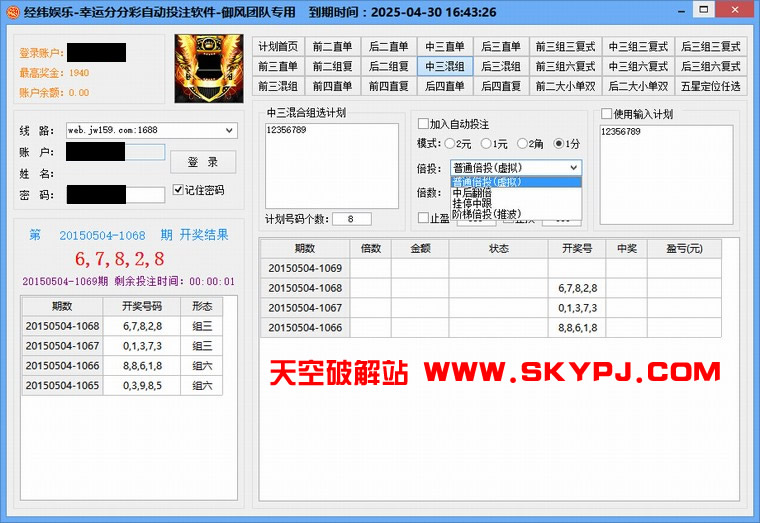The width and height of the screenshot is (760, 523).
Task: Check the 使用输入计划 option
Action: (606, 114)
